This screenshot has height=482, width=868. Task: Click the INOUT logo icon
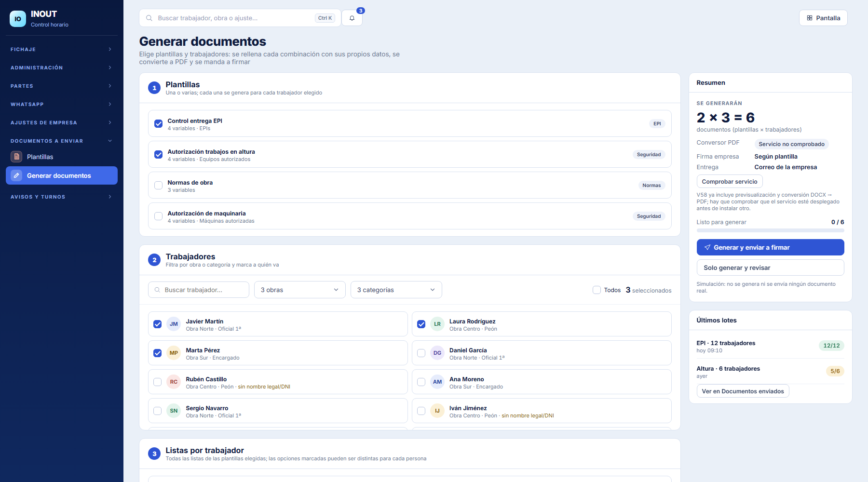tap(18, 19)
